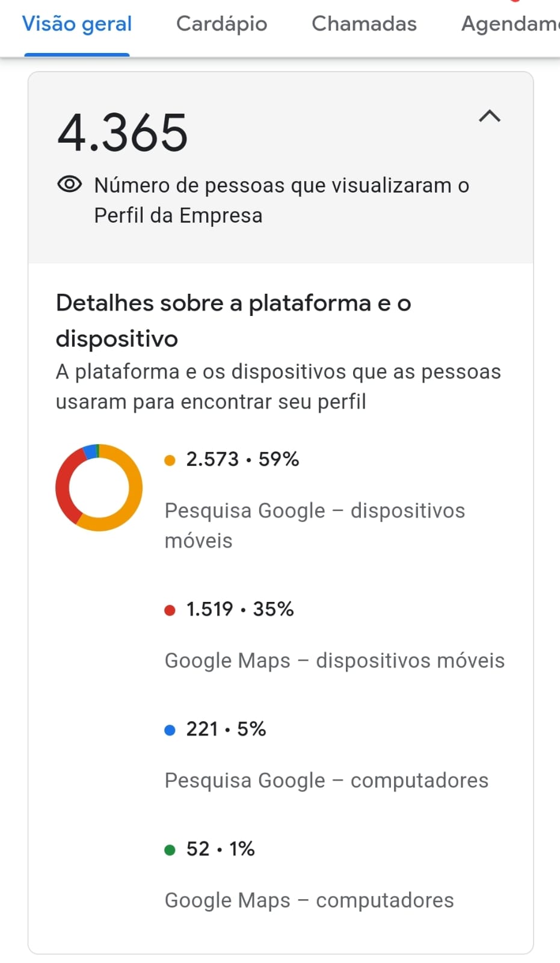Select the 1.519 · 35% value
Image resolution: width=560 pixels, height=963 pixels.
pos(240,609)
